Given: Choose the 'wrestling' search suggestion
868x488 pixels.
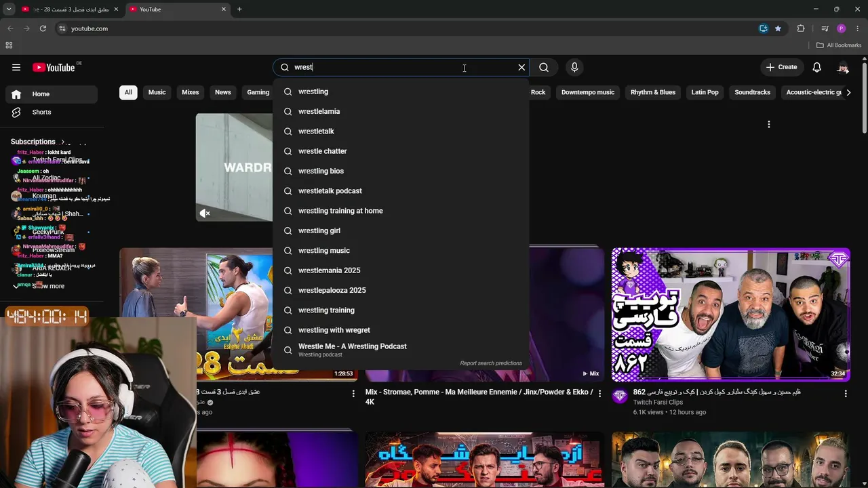Looking at the screenshot, I should click(401, 91).
